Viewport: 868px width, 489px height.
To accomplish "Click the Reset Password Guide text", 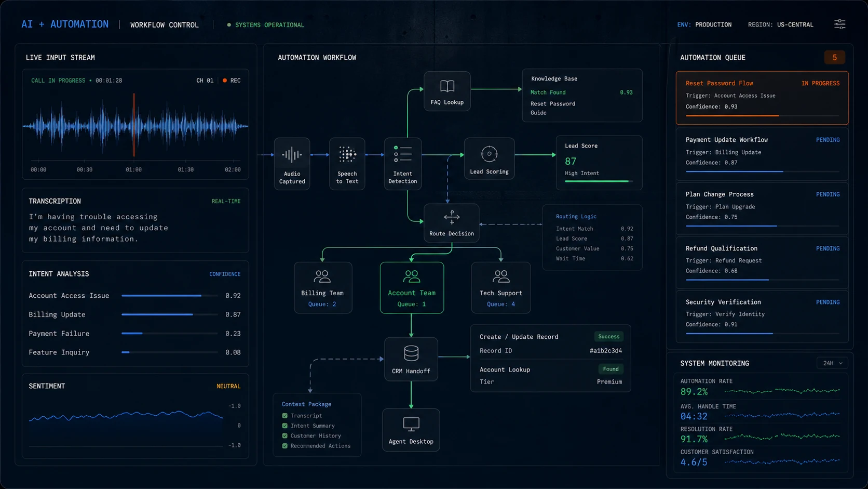I will [x=552, y=108].
